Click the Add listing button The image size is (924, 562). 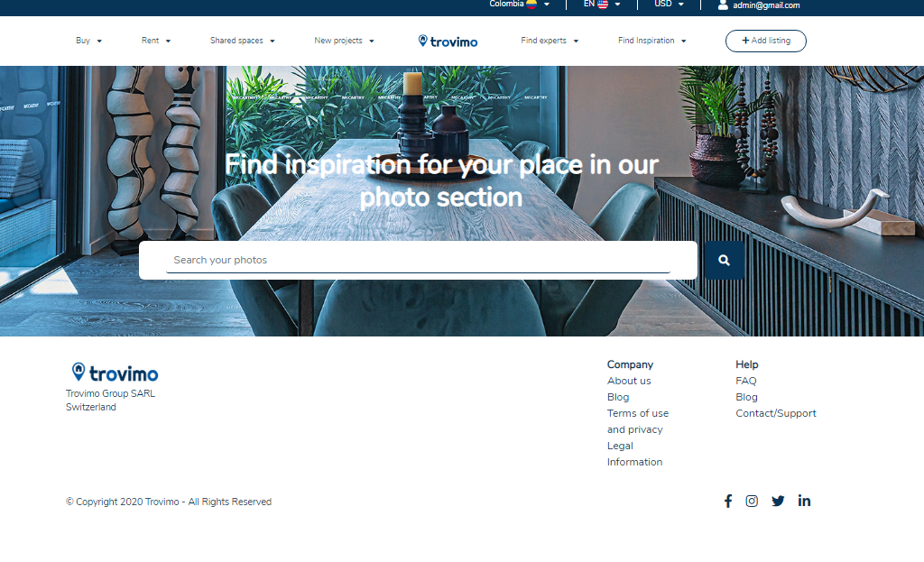click(x=765, y=41)
